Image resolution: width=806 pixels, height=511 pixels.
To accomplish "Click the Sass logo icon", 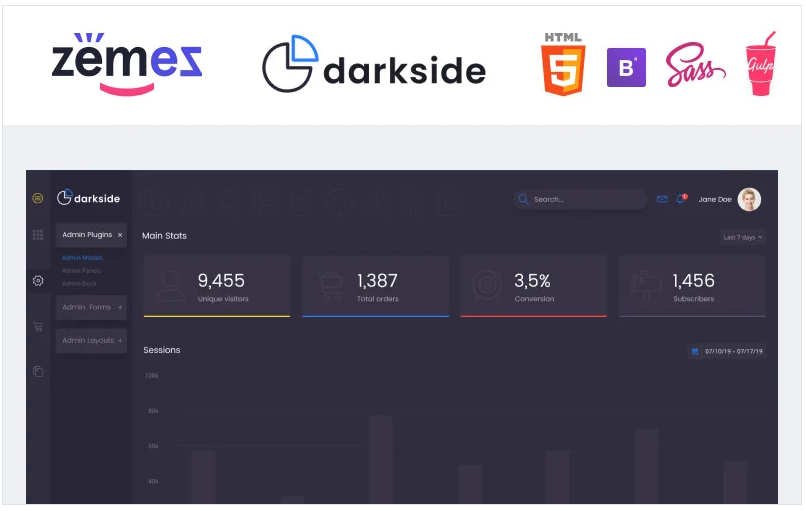I will click(695, 65).
